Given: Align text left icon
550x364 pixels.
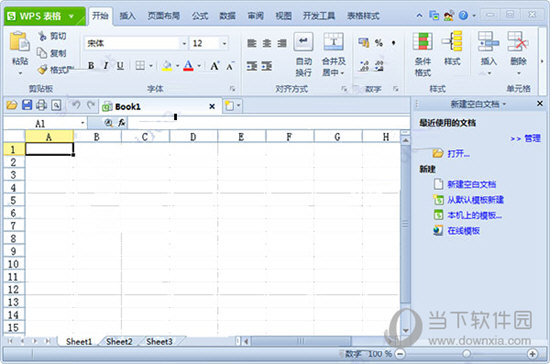Looking at the screenshot, I should [252, 43].
